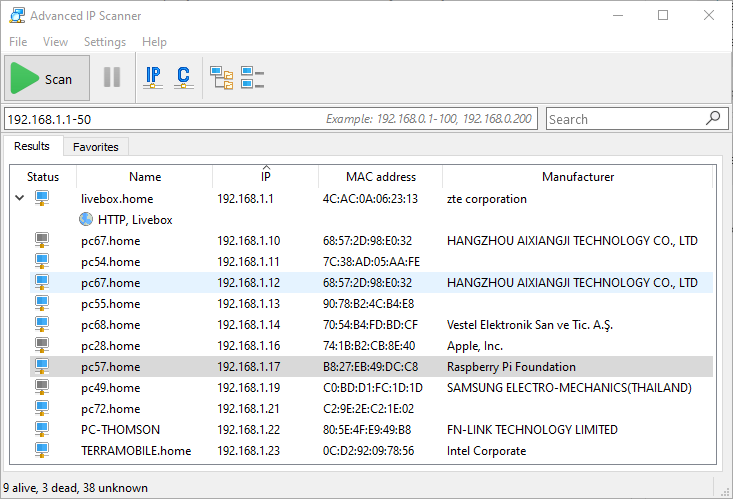Select the pc57.home name
This screenshot has width=733, height=499.
(110, 367)
